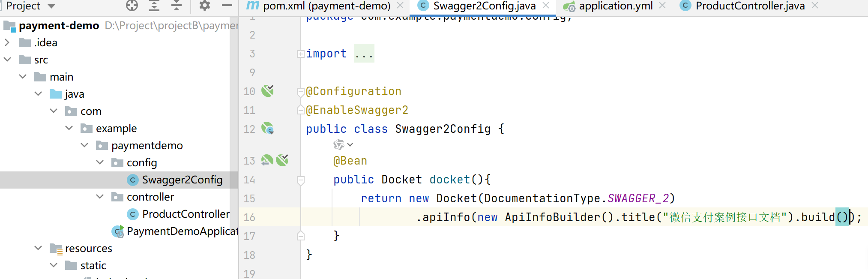This screenshot has width=868, height=279.
Task: Click the ApiInfoBuilder constructor call
Action: coord(560,217)
